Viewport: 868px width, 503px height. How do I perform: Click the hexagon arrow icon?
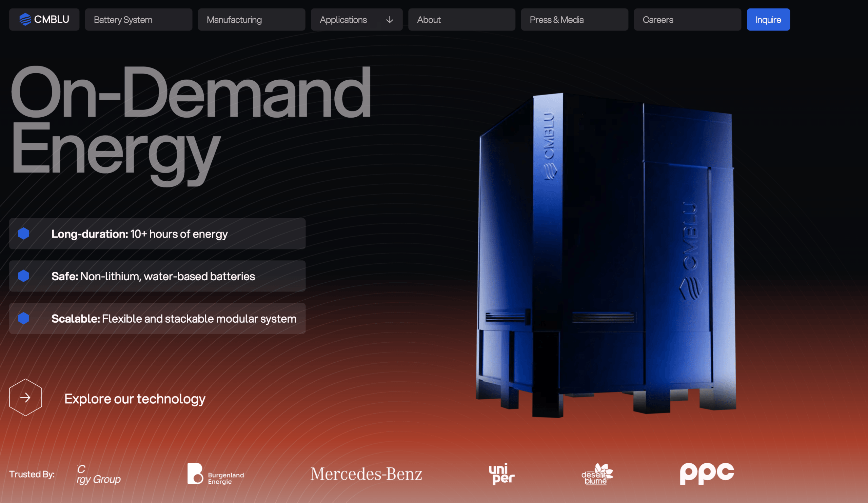[x=25, y=398]
